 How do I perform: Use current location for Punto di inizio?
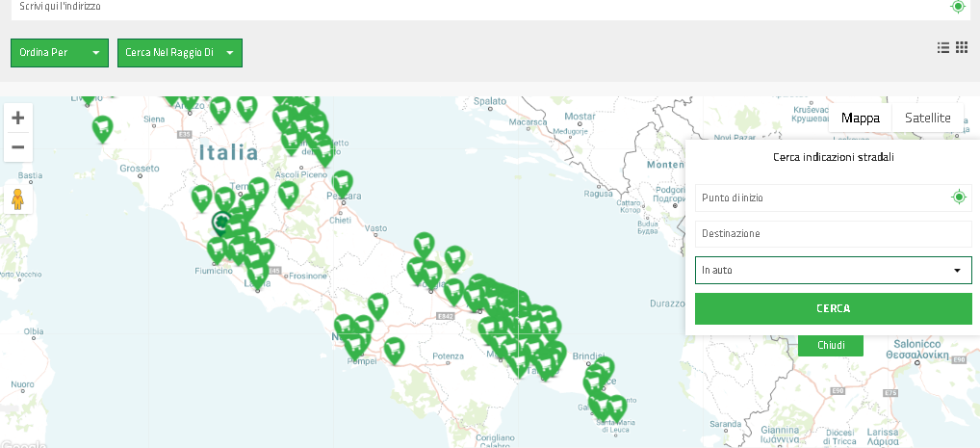(958, 198)
